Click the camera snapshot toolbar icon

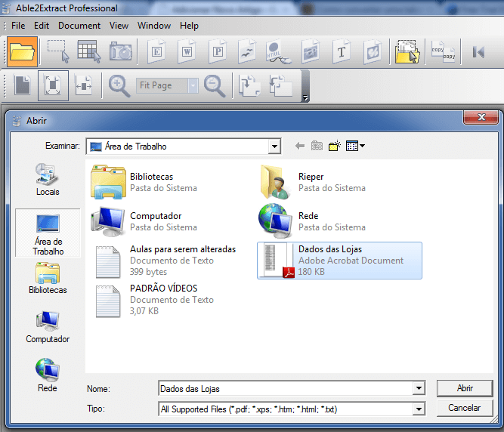point(120,51)
